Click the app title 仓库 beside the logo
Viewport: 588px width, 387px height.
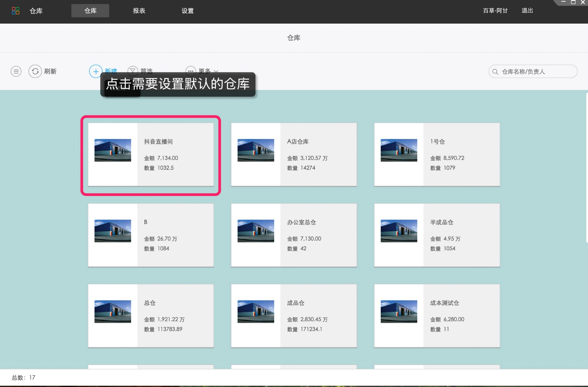tap(36, 11)
